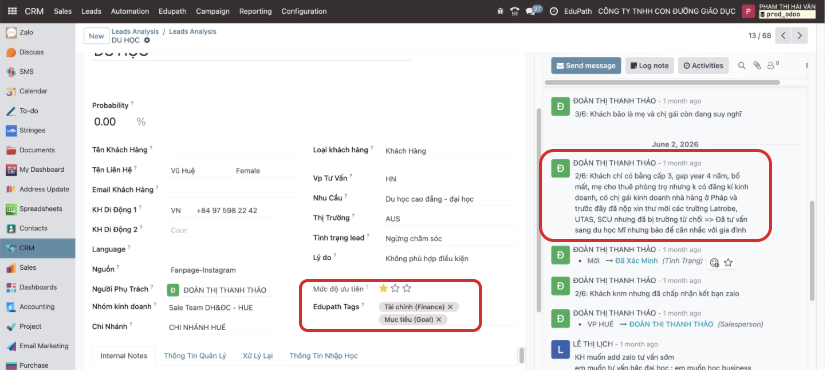Click Send message button
The height and width of the screenshot is (370, 825).
pyautogui.click(x=586, y=66)
